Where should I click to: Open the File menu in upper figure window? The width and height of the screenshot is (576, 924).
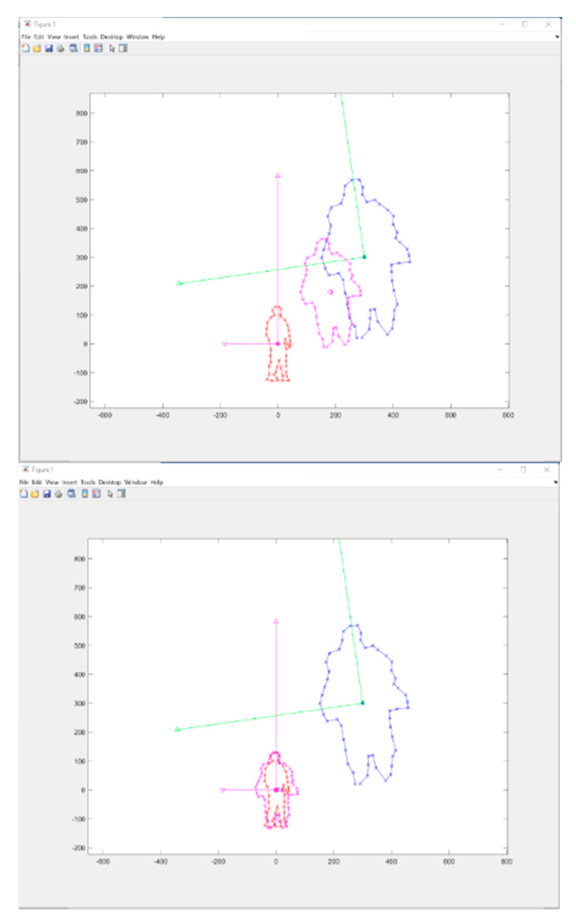(26, 37)
